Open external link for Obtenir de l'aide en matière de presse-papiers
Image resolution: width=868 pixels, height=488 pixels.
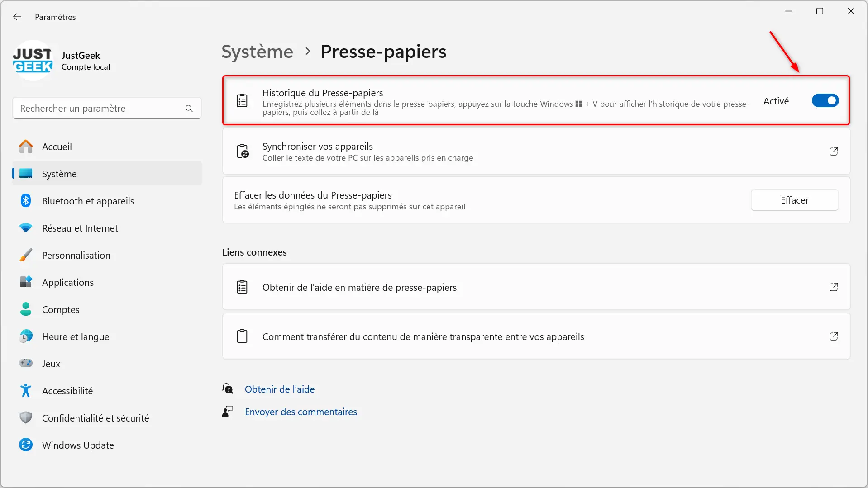tap(834, 287)
